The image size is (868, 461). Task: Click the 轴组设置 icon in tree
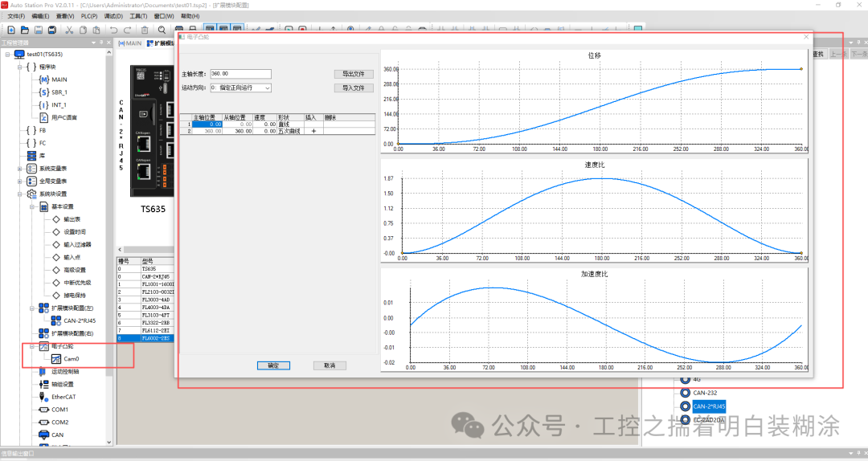pyautogui.click(x=43, y=384)
